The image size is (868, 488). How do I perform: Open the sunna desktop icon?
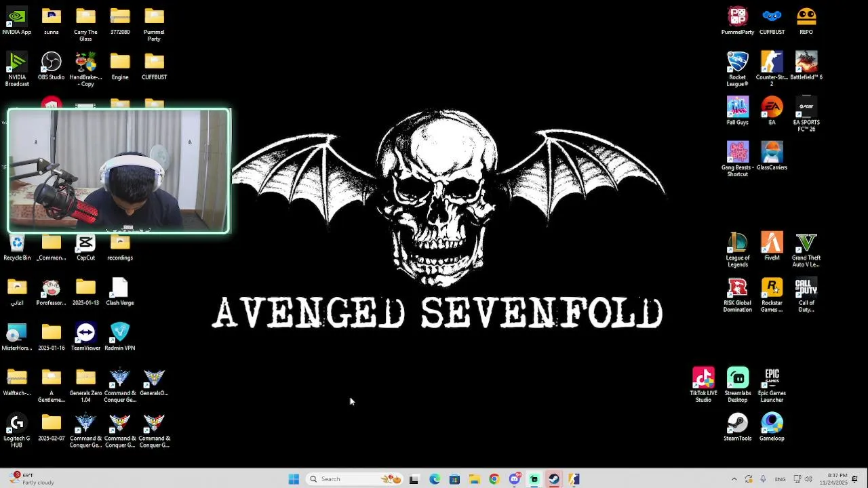click(x=52, y=21)
